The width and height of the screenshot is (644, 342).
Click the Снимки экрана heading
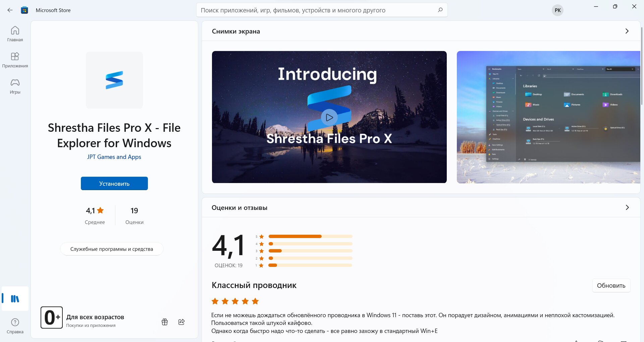click(236, 31)
